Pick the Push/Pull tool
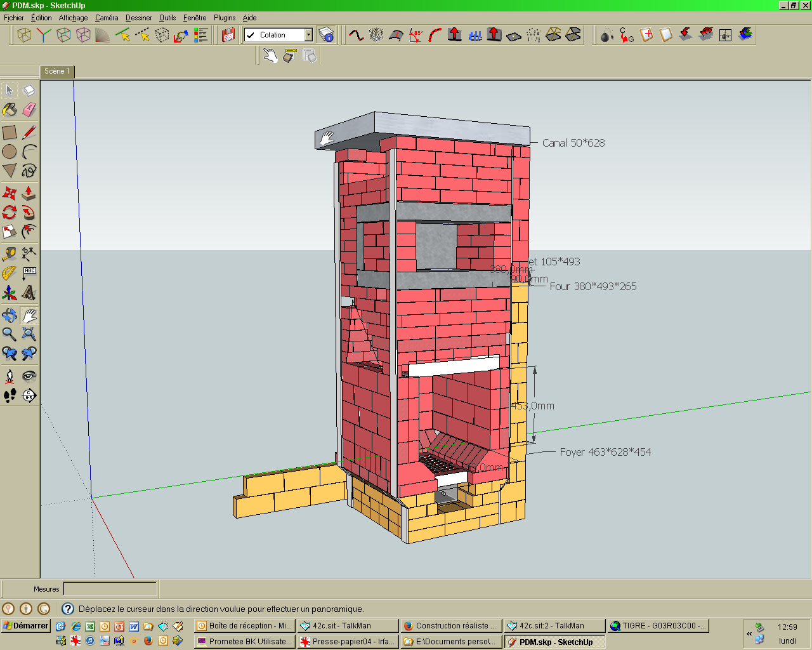 tap(29, 193)
